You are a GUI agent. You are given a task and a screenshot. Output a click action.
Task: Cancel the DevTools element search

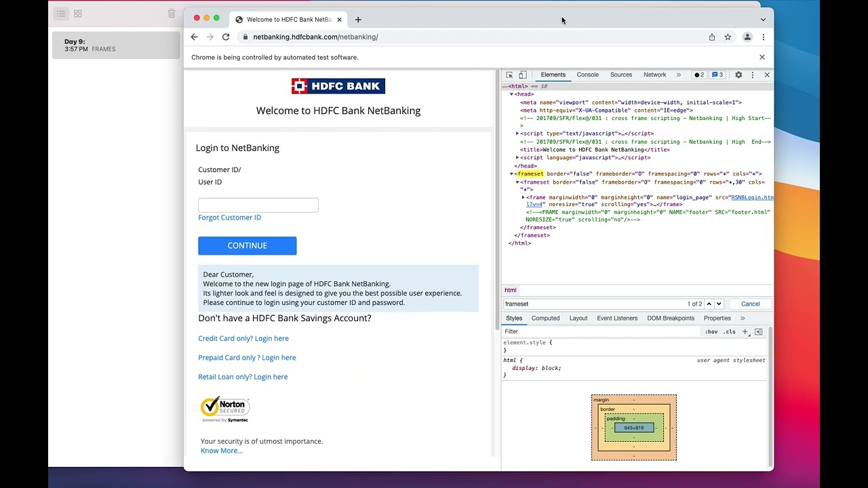pos(750,304)
